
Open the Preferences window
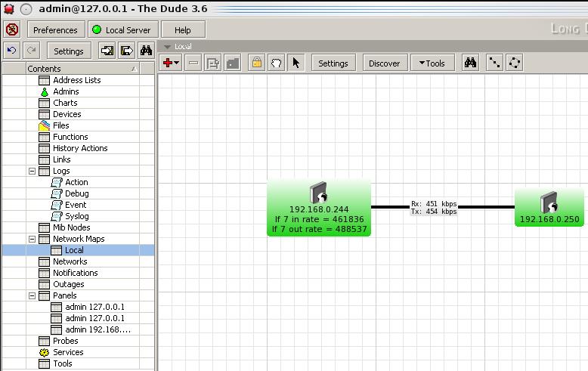pyautogui.click(x=55, y=29)
